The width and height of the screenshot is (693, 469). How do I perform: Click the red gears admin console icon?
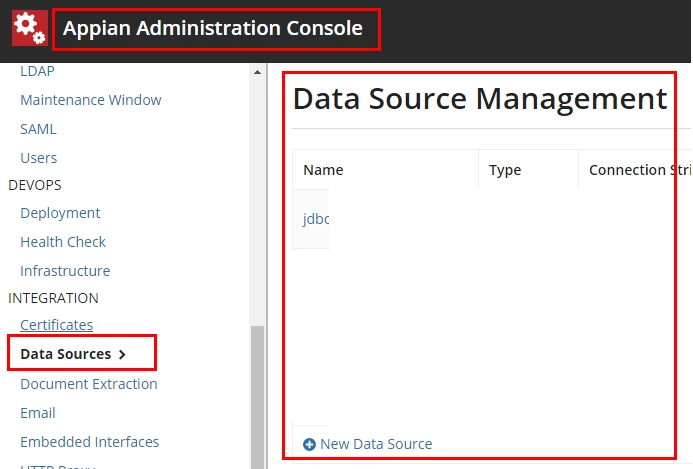coord(30,28)
